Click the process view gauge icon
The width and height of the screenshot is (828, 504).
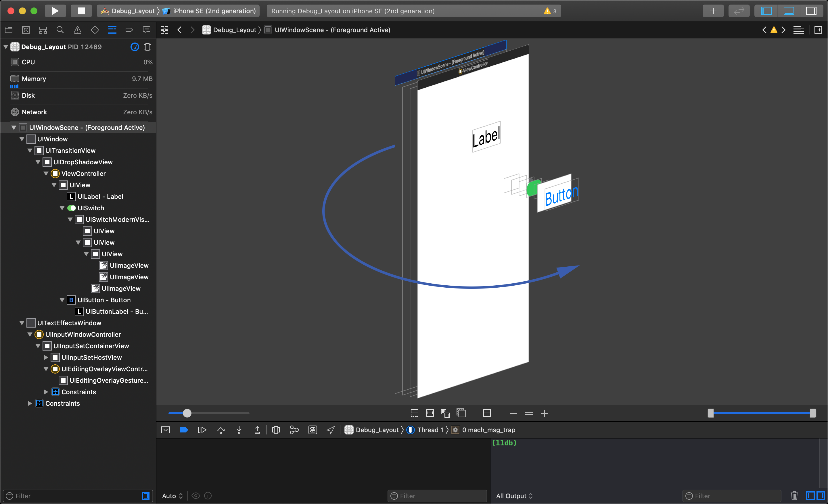point(135,47)
